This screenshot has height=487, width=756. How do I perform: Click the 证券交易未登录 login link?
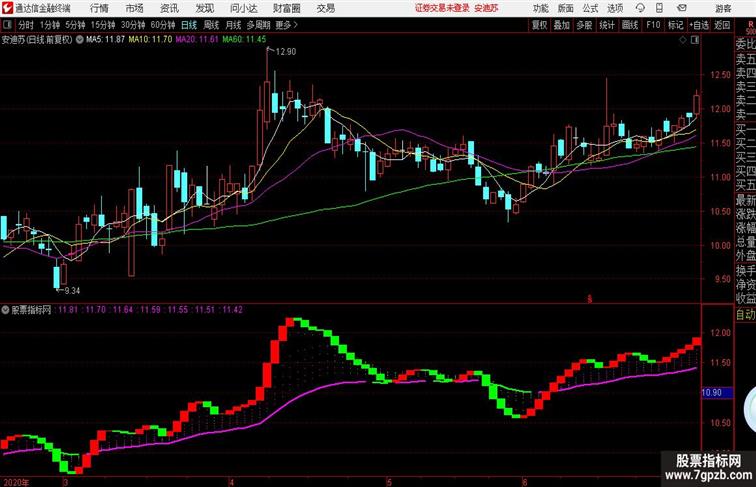(x=442, y=8)
